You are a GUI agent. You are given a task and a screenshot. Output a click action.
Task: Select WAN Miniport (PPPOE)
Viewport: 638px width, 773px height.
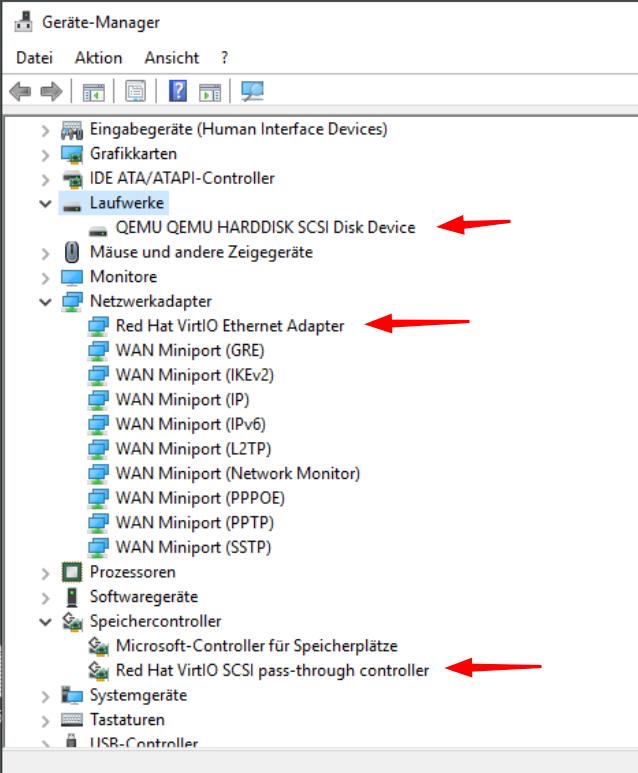[x=200, y=498]
